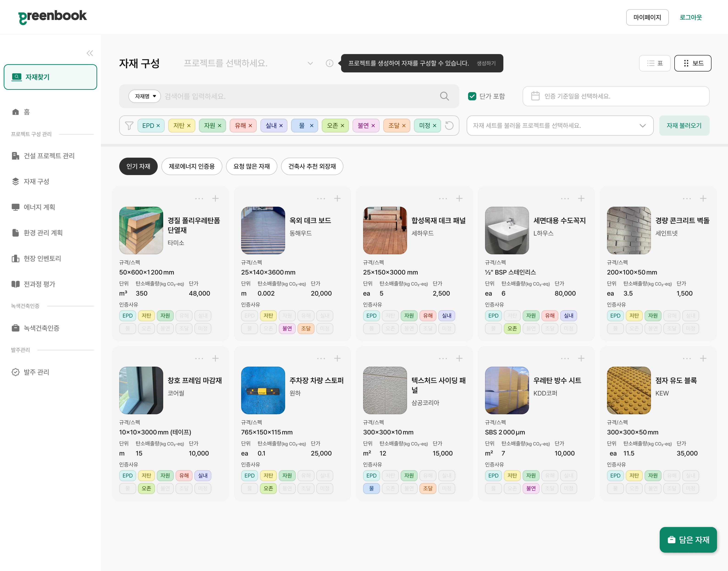The image size is (728, 571).
Task: Open the 자재명 search type dropdown
Action: click(x=145, y=96)
